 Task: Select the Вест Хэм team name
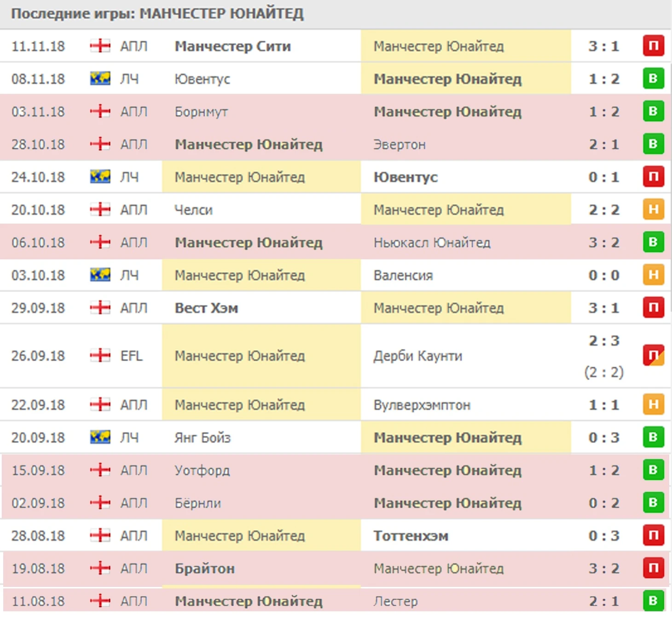206,308
